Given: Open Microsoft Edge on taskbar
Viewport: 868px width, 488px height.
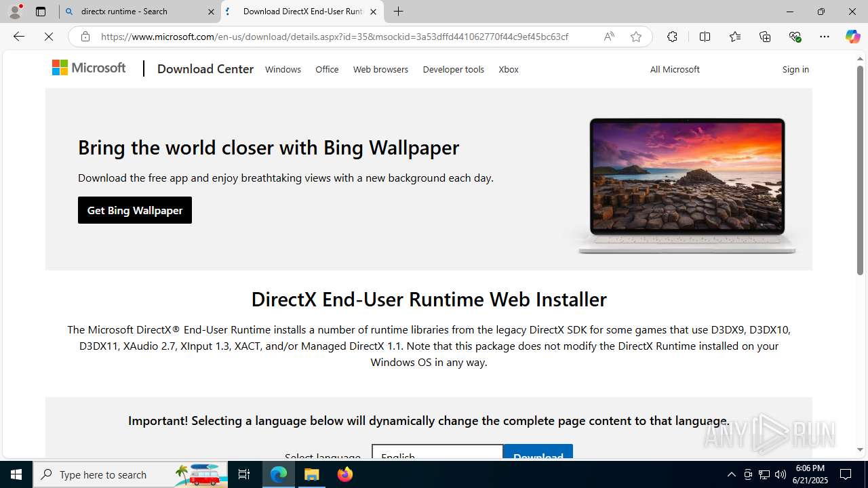Looking at the screenshot, I should tap(279, 474).
